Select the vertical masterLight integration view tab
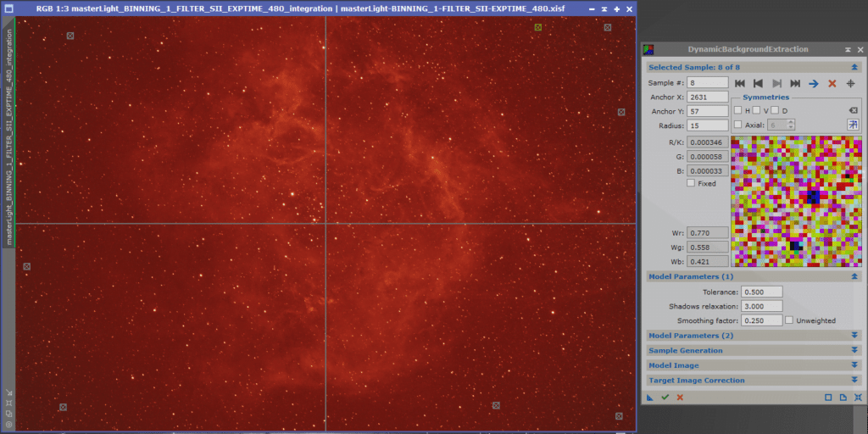 (8, 137)
